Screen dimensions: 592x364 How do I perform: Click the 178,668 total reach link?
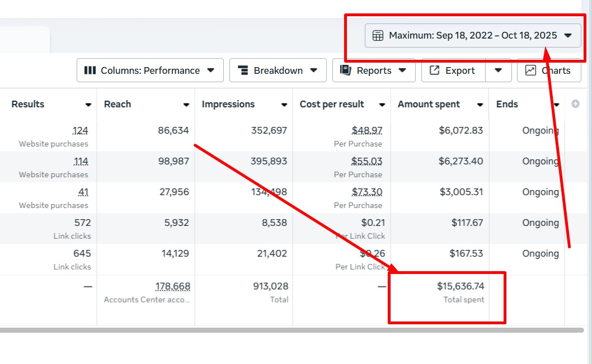tap(173, 287)
